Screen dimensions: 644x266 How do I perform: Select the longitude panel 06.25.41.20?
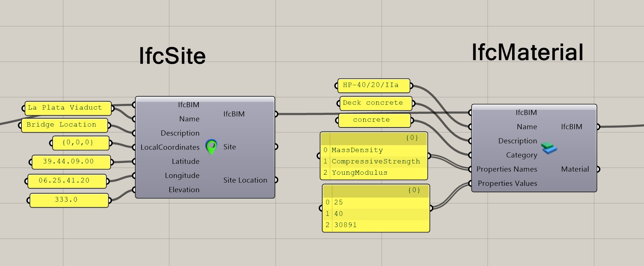click(67, 181)
